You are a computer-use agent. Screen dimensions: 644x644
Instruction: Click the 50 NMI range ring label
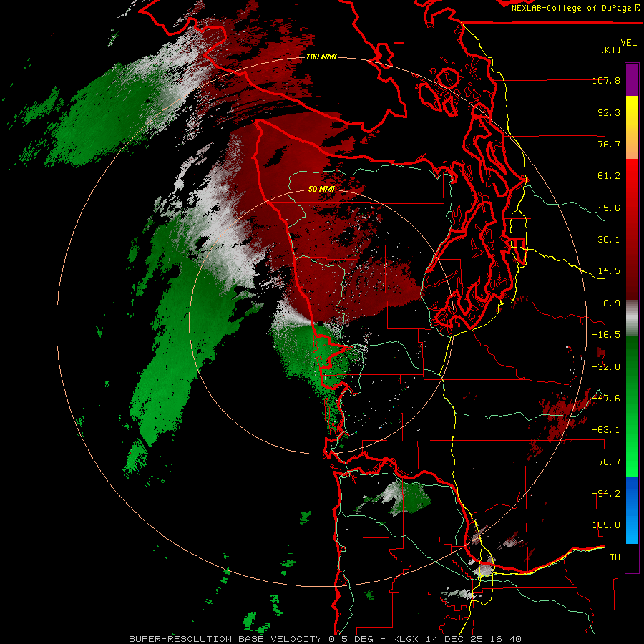coord(321,190)
